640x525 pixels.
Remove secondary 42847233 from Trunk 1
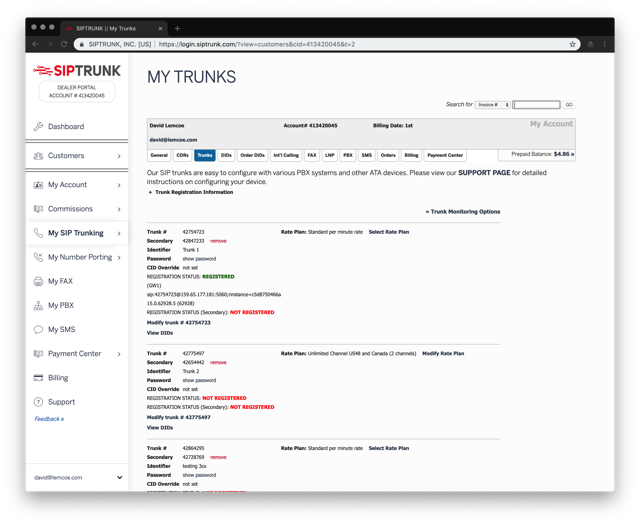tap(218, 241)
